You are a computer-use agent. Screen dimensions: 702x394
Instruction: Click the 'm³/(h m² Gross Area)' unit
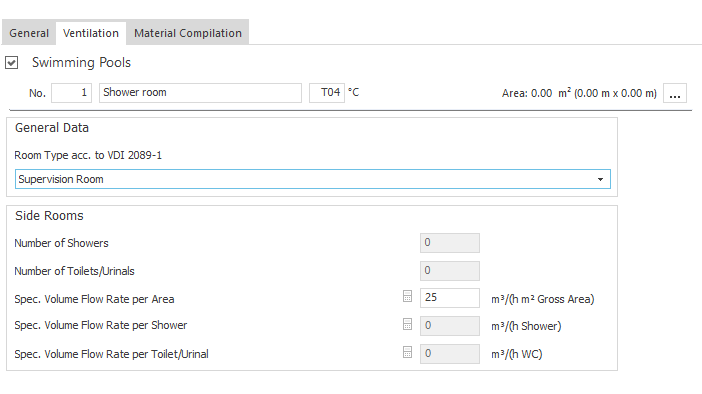(x=543, y=299)
